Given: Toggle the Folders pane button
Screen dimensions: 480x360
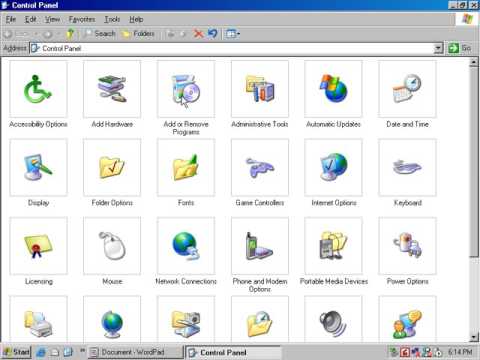Looking at the screenshot, I should (138, 34).
